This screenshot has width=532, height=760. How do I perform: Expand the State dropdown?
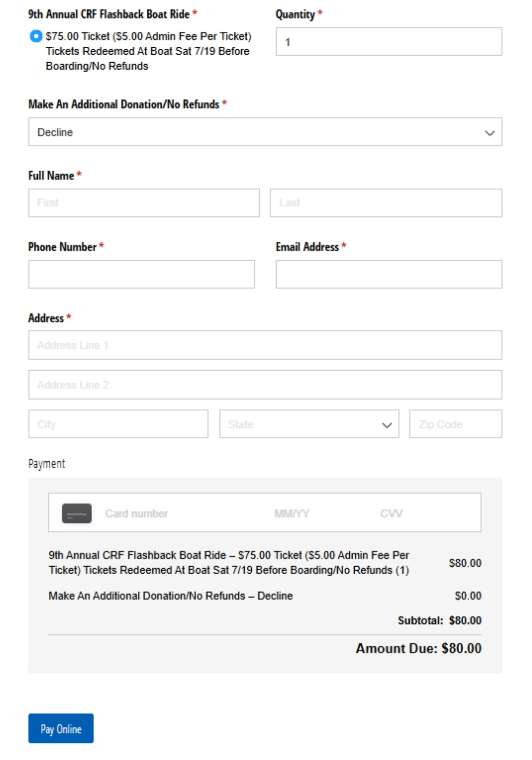309,424
